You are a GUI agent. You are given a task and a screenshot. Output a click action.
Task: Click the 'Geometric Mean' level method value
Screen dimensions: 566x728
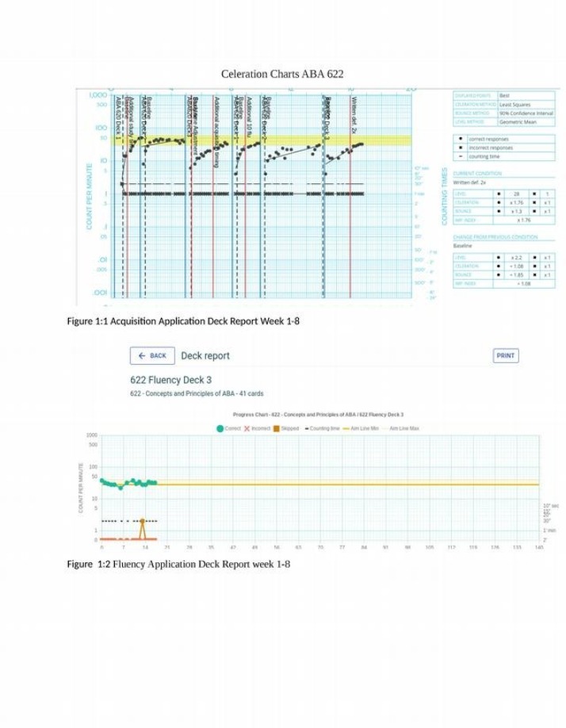[x=518, y=121]
